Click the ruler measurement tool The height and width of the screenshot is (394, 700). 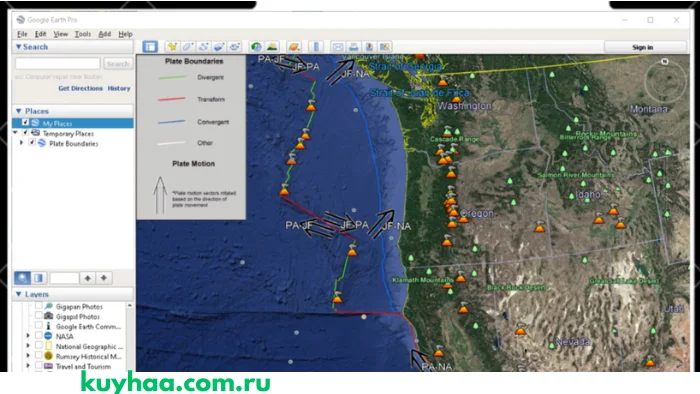coord(316,47)
